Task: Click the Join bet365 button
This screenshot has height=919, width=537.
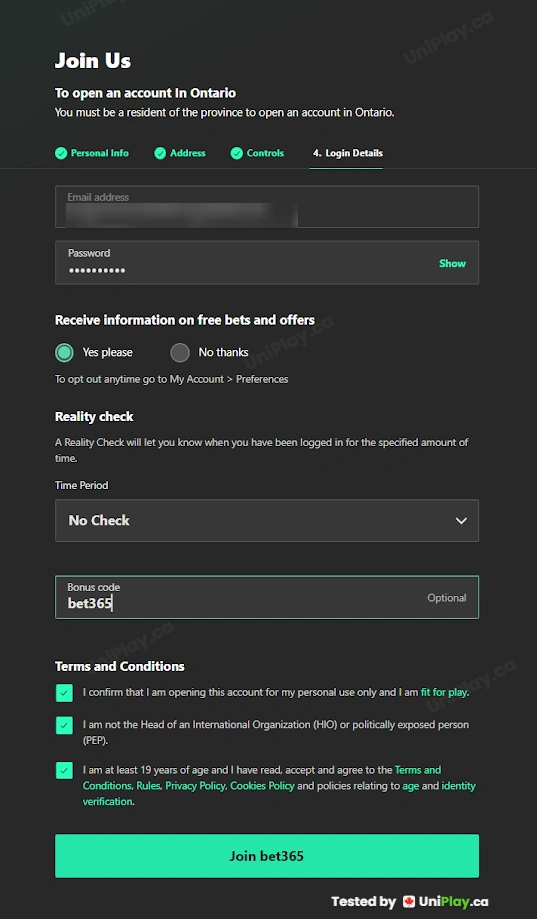Action: point(267,856)
